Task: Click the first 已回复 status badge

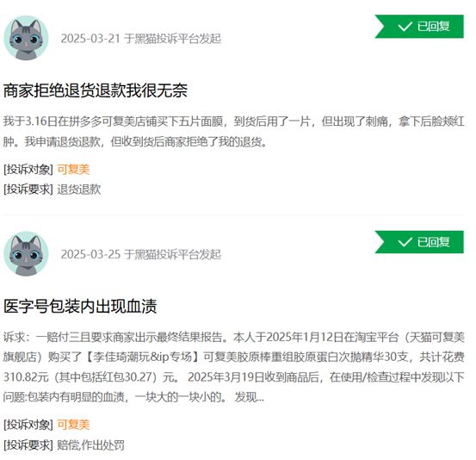Action: pos(419,27)
